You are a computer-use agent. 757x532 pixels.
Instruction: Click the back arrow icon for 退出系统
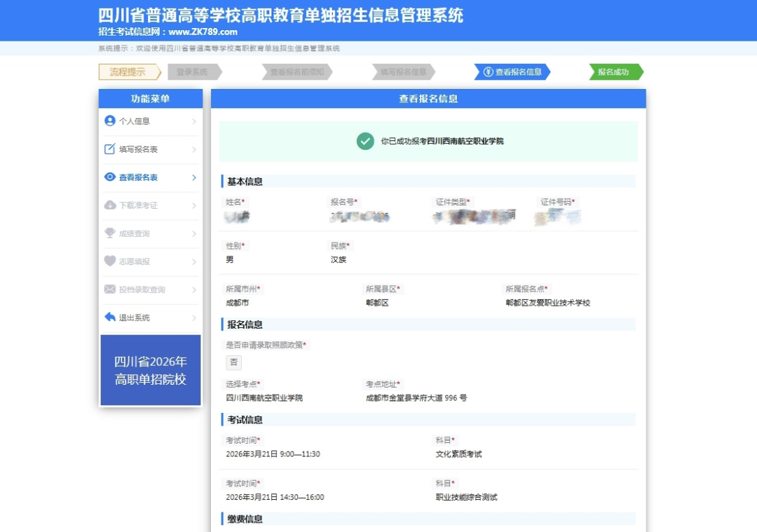(109, 318)
